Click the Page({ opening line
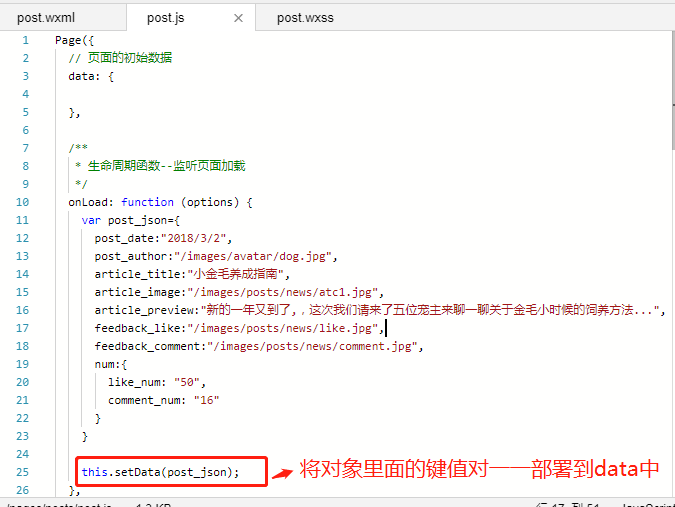Image resolution: width=675 pixels, height=507 pixels. (x=74, y=40)
